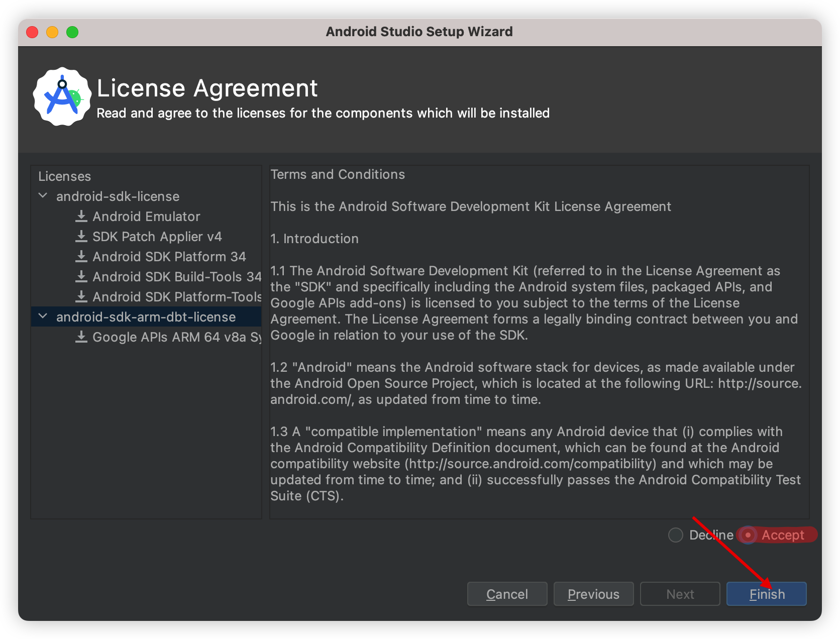840x639 pixels.
Task: Select the Android SDK Build-Tools 34 entry
Action: coord(177,277)
